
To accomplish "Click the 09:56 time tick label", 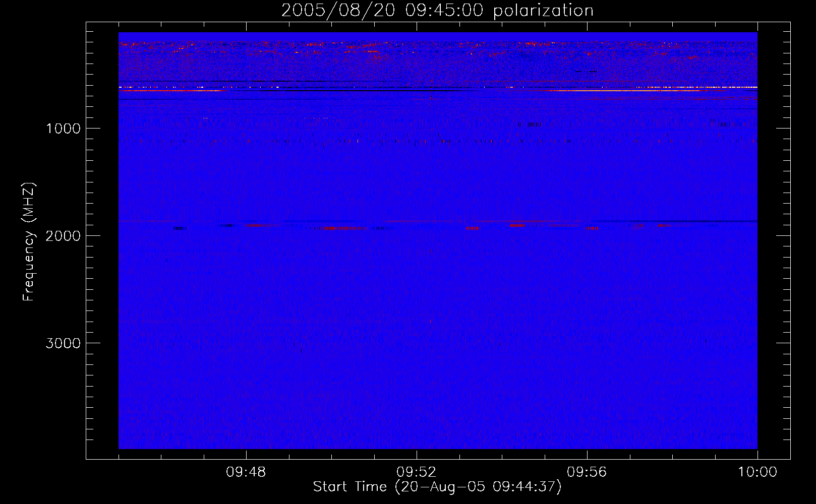I will [587, 472].
